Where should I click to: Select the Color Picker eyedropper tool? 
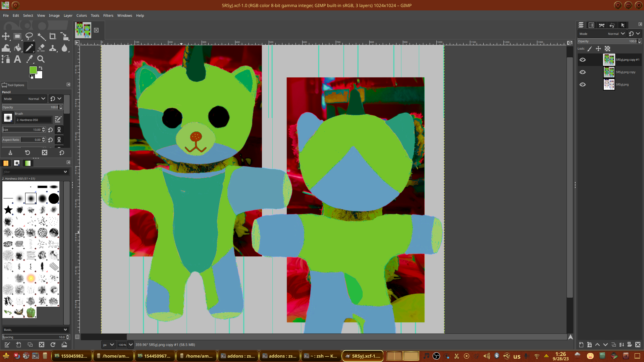(x=30, y=59)
